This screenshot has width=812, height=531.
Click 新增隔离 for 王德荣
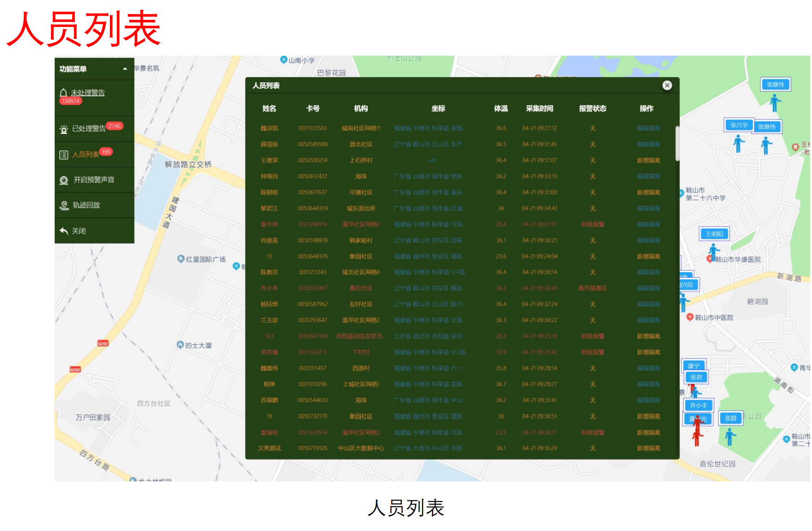coord(648,160)
